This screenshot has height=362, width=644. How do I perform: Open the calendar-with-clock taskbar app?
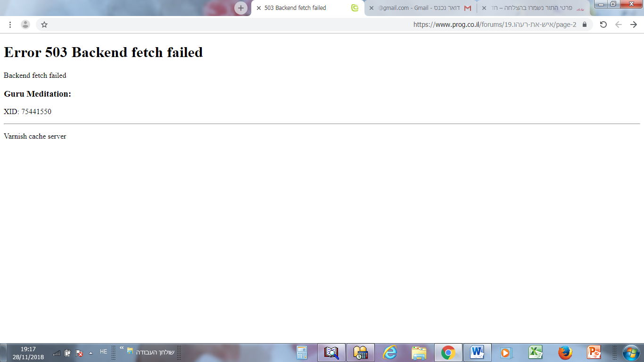(x=361, y=353)
